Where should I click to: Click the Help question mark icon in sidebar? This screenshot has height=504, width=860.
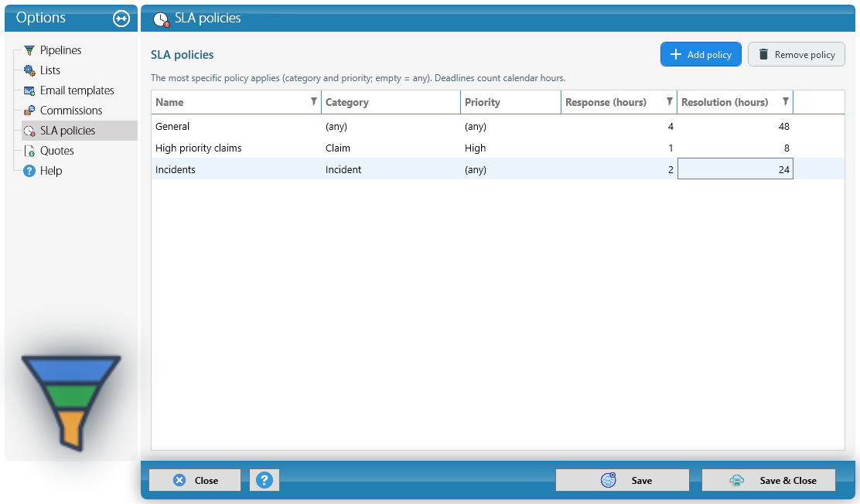(29, 171)
